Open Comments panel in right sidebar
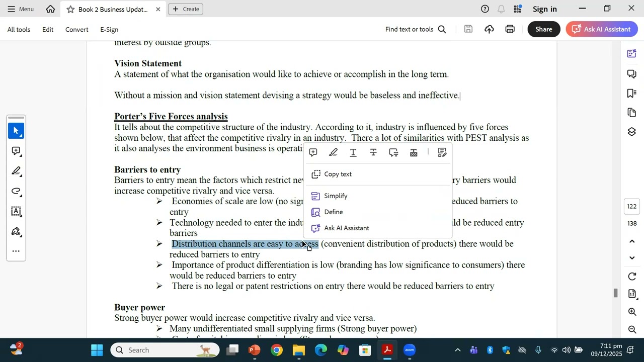The width and height of the screenshot is (644, 362). 632,74
